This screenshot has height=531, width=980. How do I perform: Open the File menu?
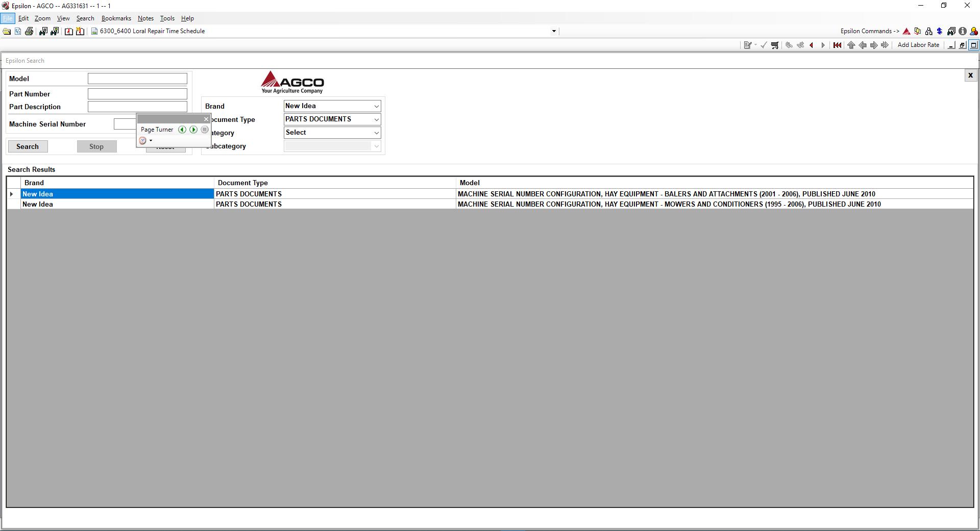[x=8, y=18]
